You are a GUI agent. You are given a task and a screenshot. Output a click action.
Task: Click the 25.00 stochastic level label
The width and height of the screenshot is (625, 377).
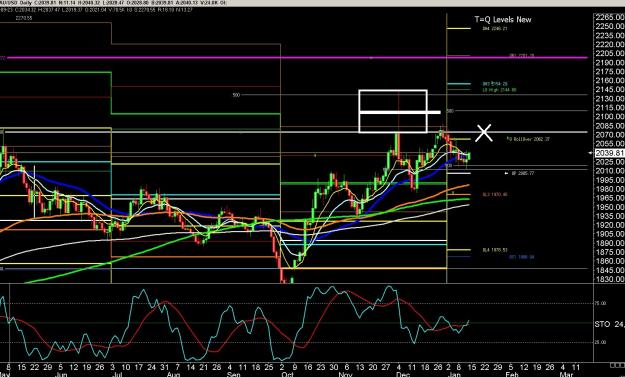(600, 342)
